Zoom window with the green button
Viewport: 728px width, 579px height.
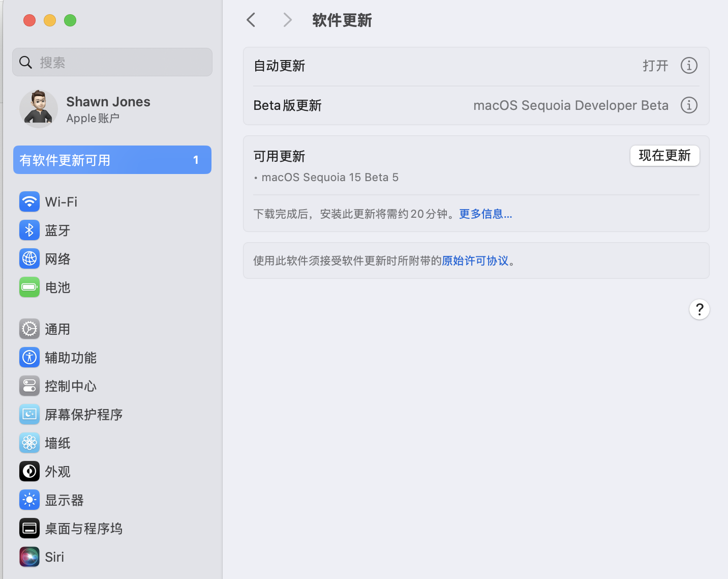coord(70,20)
